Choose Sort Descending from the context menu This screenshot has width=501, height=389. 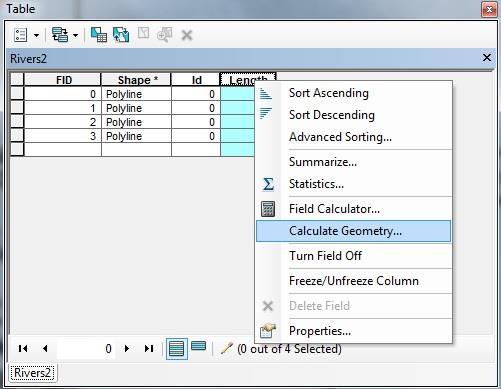click(x=353, y=115)
